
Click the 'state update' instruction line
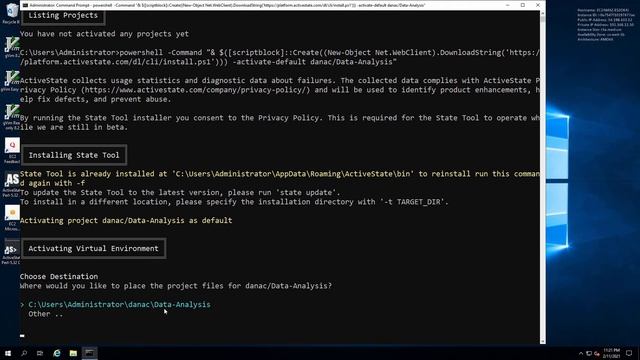[180, 192]
